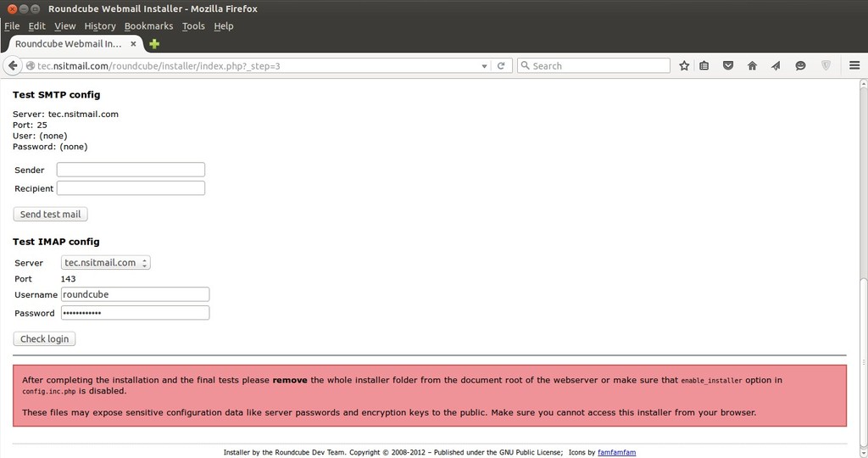Focus the Recipient input field
Image resolution: width=868 pixels, height=458 pixels.
[131, 188]
